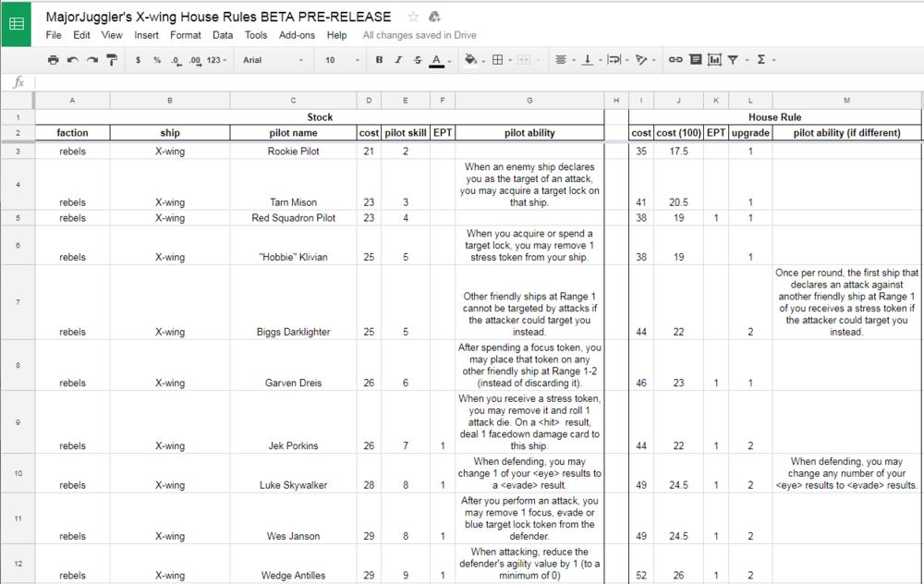Open the Arial font family dropdown
The width and height of the screenshot is (924, 584).
[x=273, y=60]
